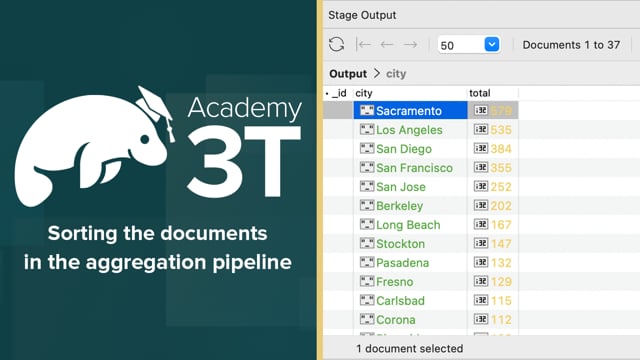Click the Stage Output panel title

(x=362, y=15)
